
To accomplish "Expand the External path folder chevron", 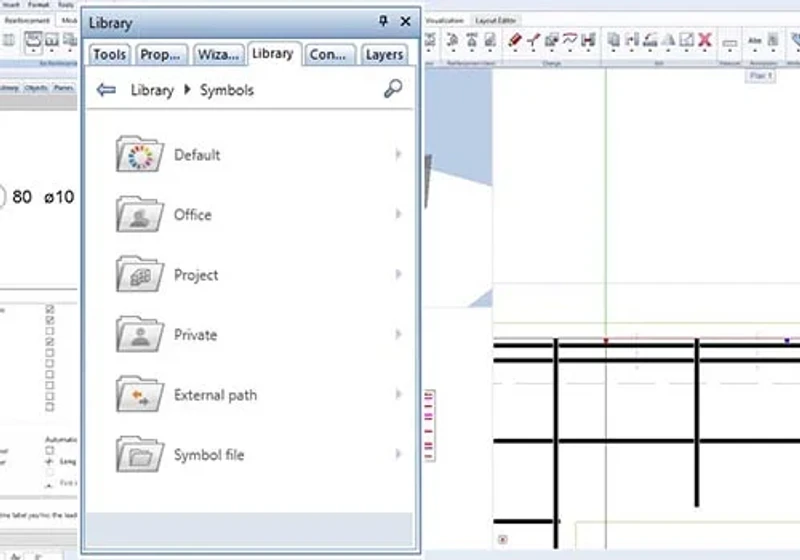I will pos(398,394).
